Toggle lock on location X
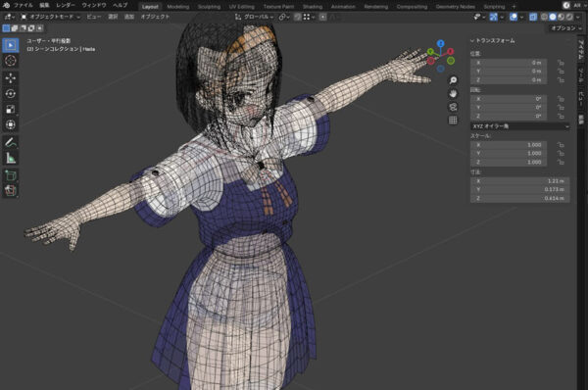 point(561,63)
